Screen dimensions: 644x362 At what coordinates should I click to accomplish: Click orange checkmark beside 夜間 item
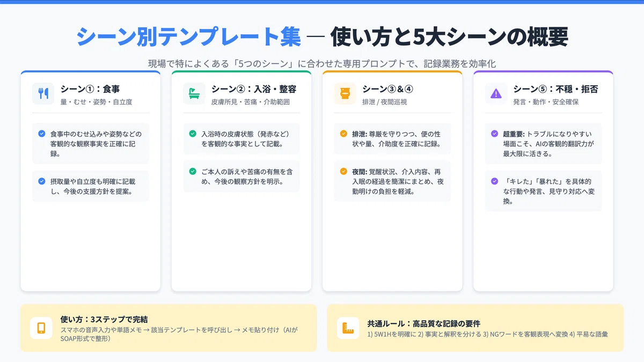pos(343,171)
